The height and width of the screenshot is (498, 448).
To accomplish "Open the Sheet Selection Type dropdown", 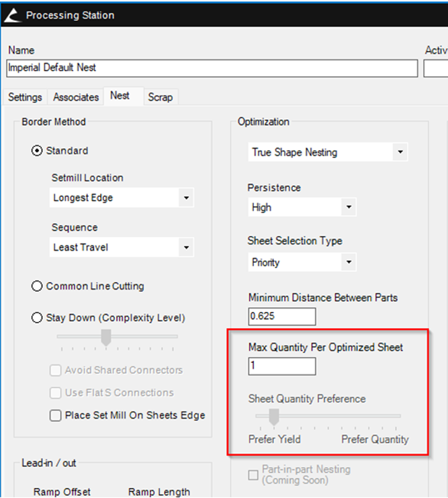I will tap(301, 262).
